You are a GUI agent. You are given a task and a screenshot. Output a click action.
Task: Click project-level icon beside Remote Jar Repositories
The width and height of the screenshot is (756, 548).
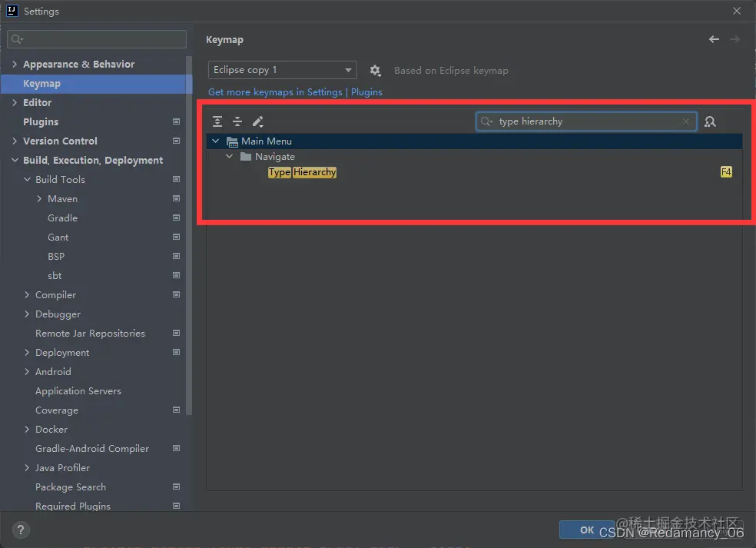click(x=177, y=334)
